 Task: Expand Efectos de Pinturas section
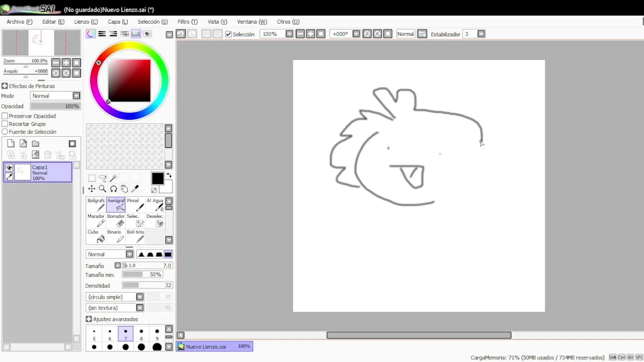(5, 86)
